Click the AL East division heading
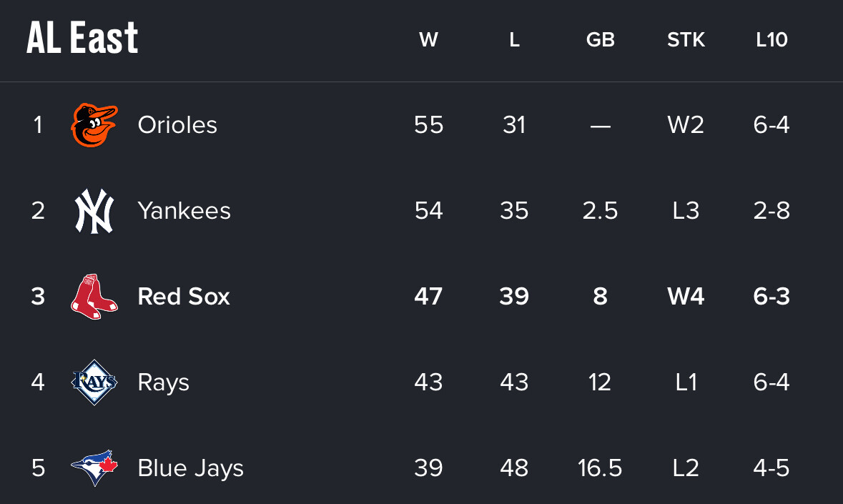 [82, 38]
